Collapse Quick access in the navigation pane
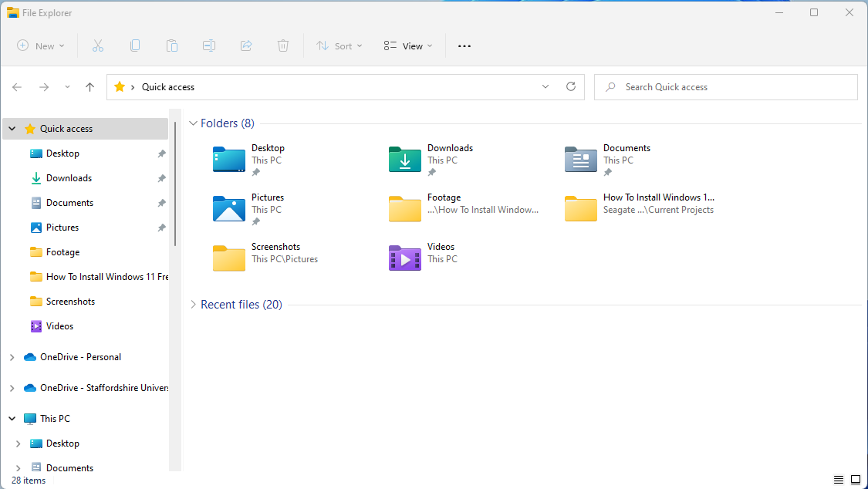The image size is (868, 489). [11, 128]
